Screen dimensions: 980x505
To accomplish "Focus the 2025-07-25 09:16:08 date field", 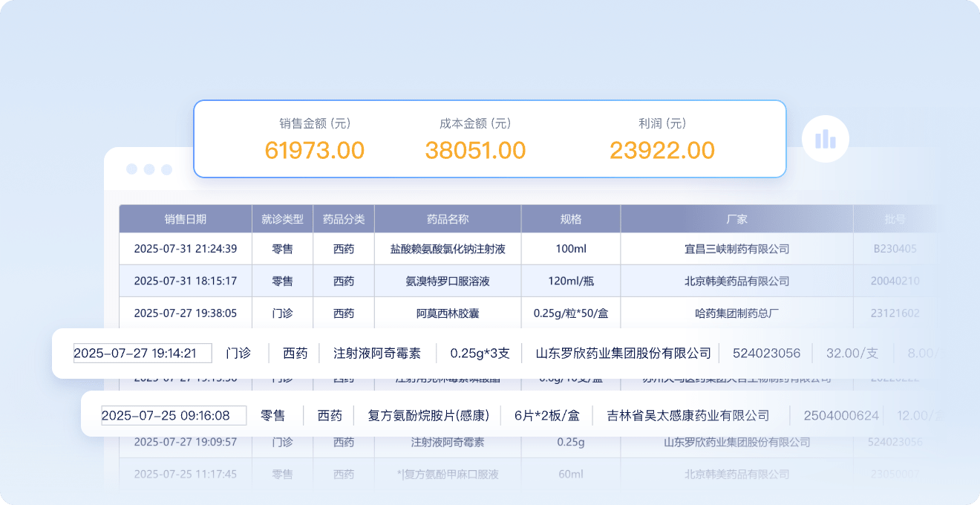I will click(x=174, y=415).
